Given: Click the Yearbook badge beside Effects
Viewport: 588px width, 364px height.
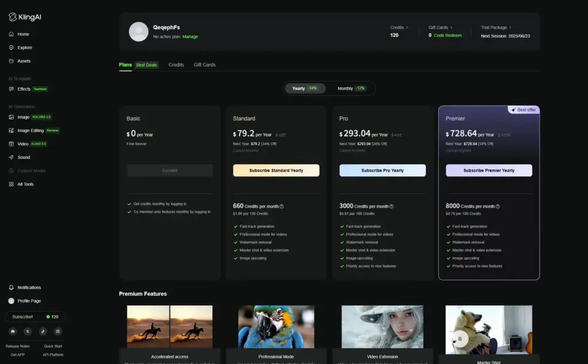Looking at the screenshot, I should (40, 89).
